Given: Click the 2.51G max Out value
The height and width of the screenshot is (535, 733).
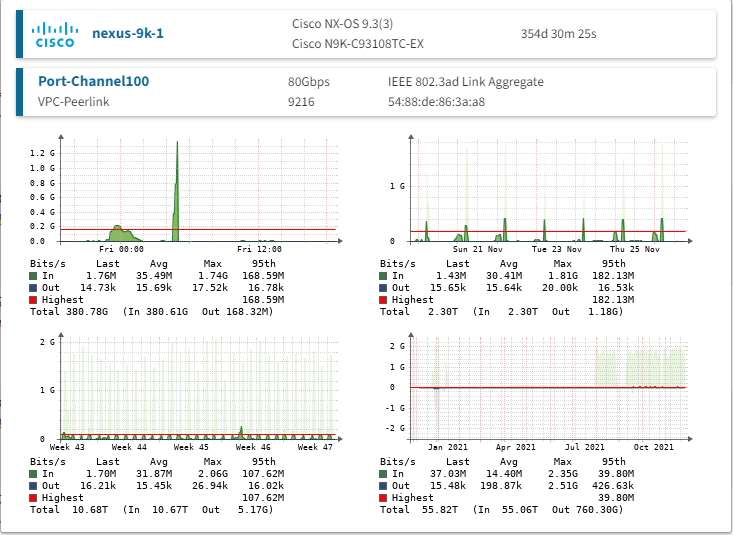Looking at the screenshot, I should click(562, 486).
